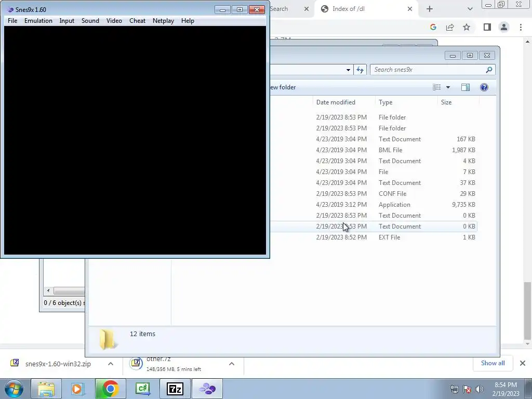Open snes9x-1.60-win32.zip download item
The image size is (532, 399).
(58, 364)
